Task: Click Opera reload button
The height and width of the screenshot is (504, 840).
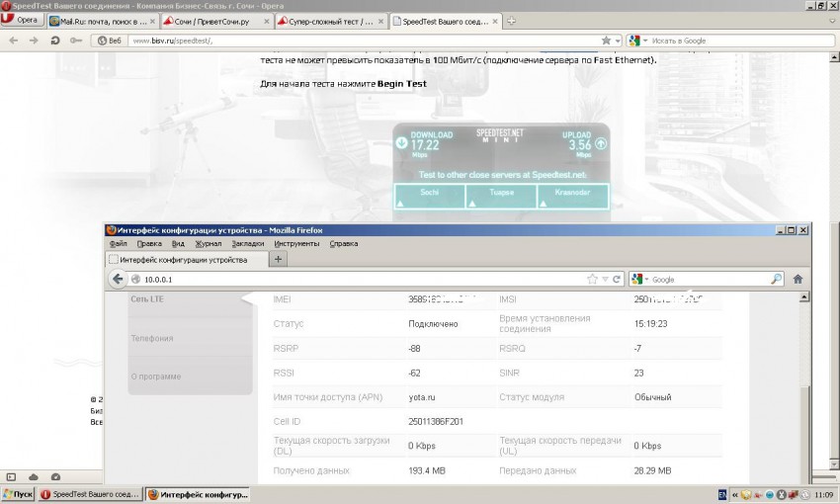Action: [x=55, y=41]
